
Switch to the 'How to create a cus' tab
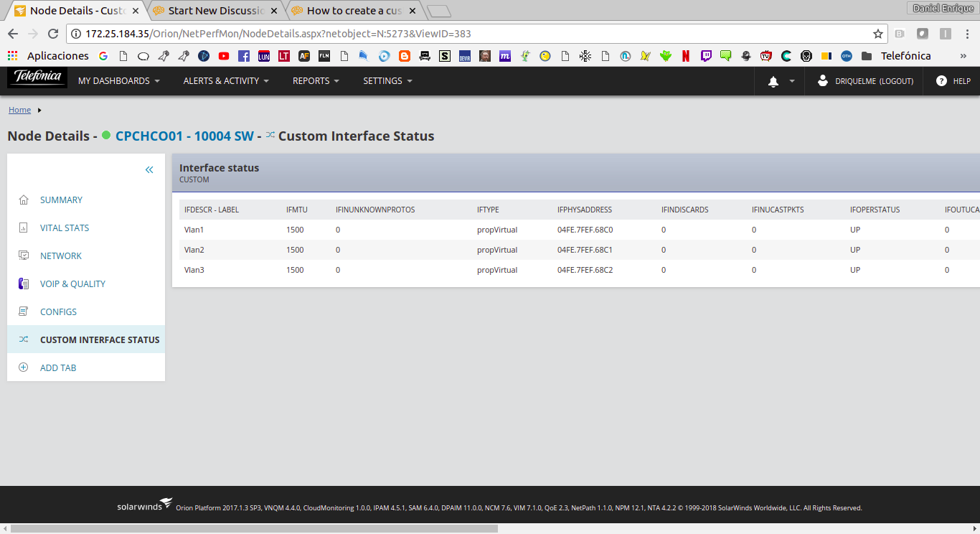point(354,11)
